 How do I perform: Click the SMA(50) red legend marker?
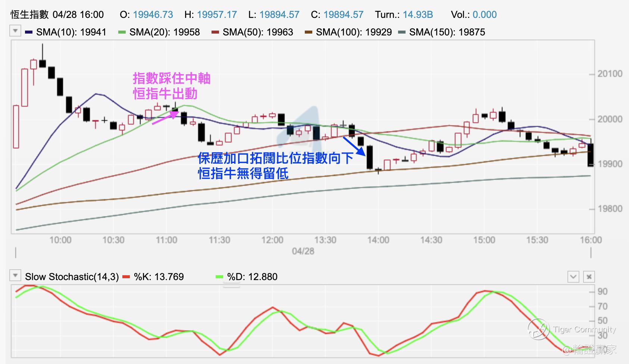[215, 32]
